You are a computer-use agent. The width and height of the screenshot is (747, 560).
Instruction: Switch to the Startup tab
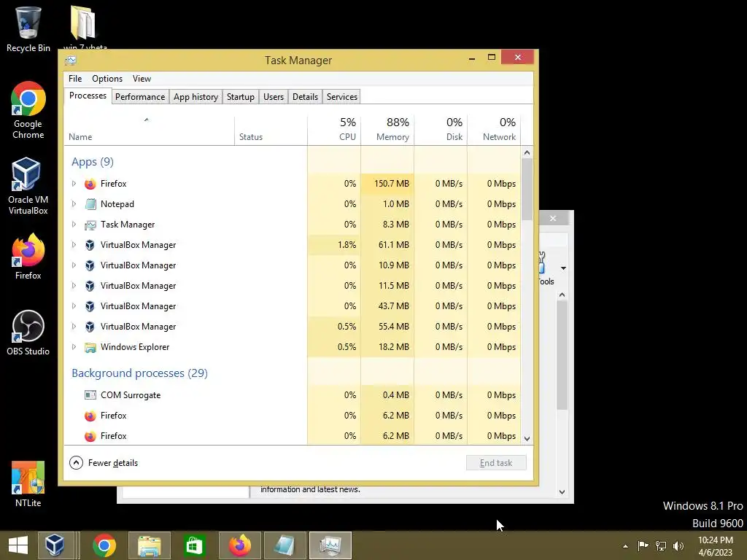coord(241,97)
